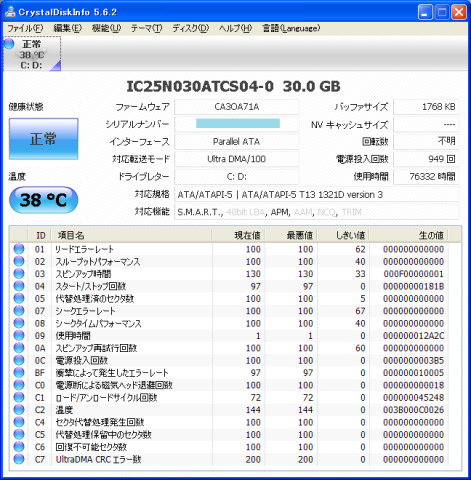The width and height of the screenshot is (471, 480).
Task: Click status icon for スピンアップ再試行回数 row
Action: tap(19, 348)
